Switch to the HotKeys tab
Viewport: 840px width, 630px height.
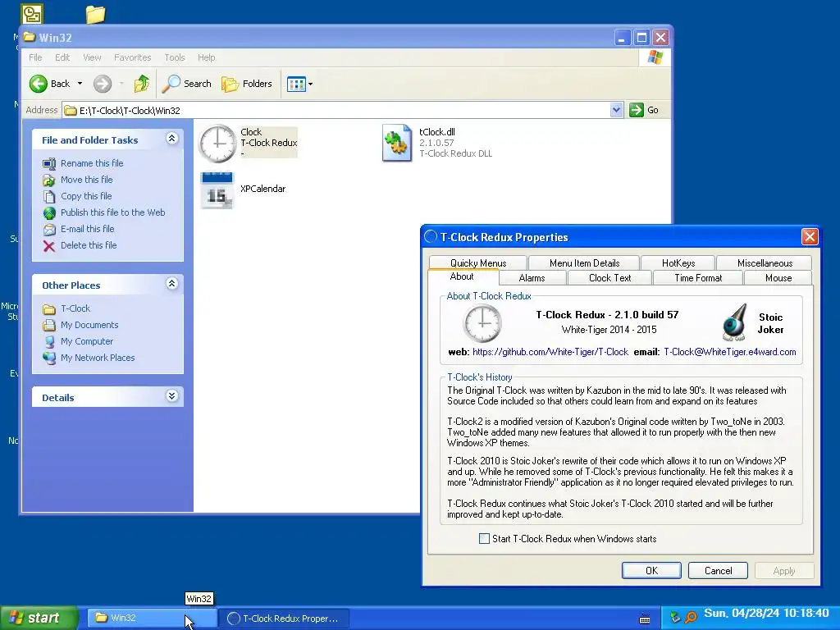tap(678, 263)
